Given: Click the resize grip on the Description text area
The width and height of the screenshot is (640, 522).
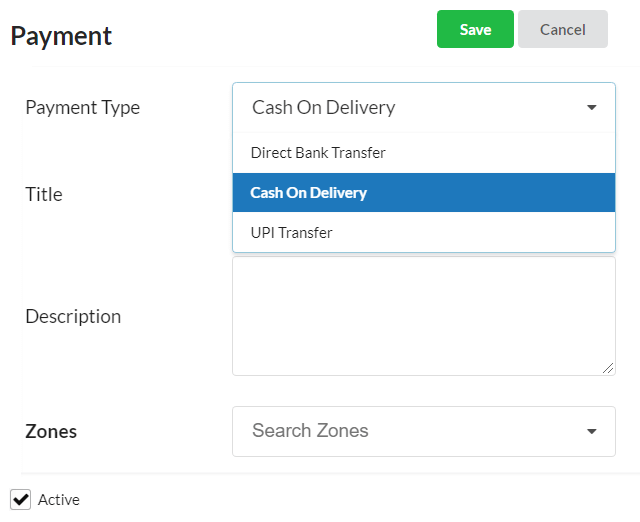Looking at the screenshot, I should (608, 368).
